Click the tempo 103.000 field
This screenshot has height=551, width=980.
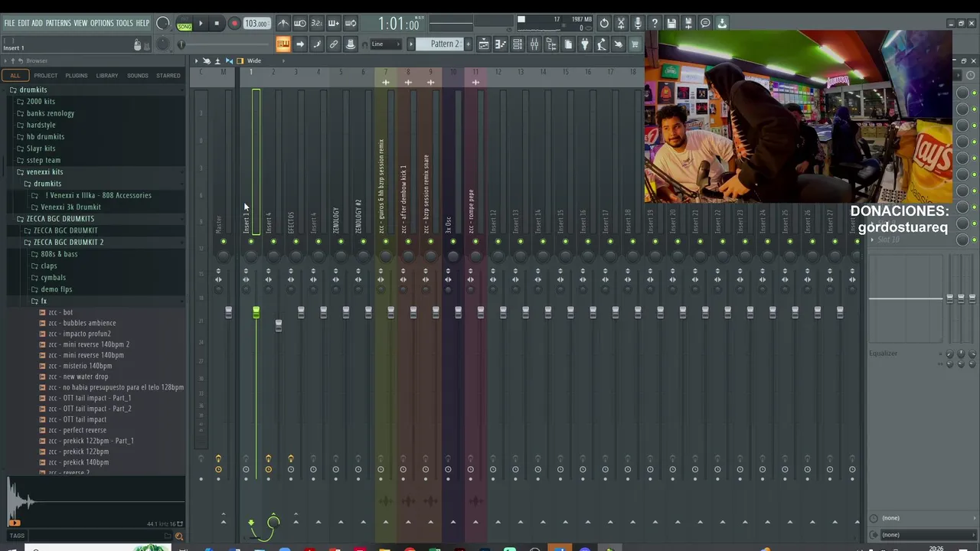pyautogui.click(x=256, y=24)
